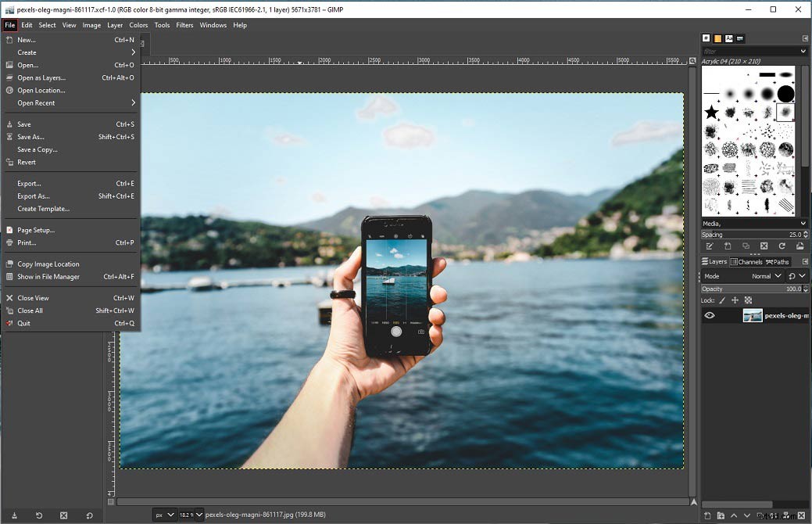Select the Brushes dock tab icon
This screenshot has width=812, height=524.
706,38
